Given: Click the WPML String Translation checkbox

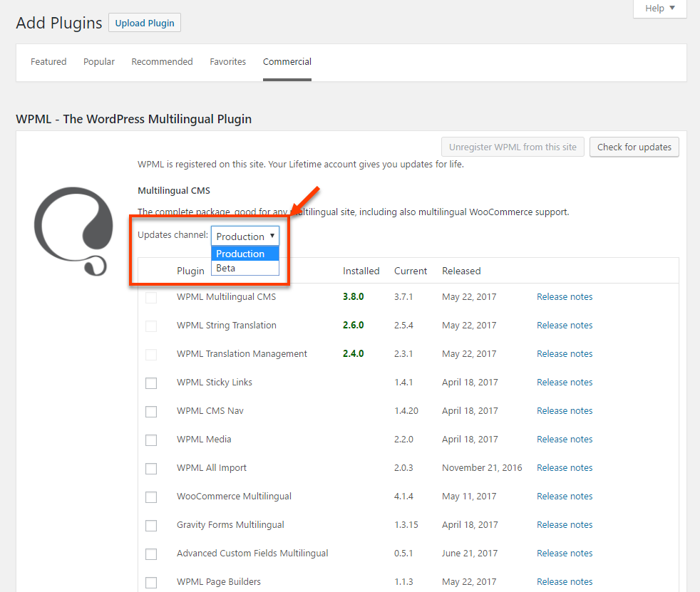Looking at the screenshot, I should tap(151, 326).
